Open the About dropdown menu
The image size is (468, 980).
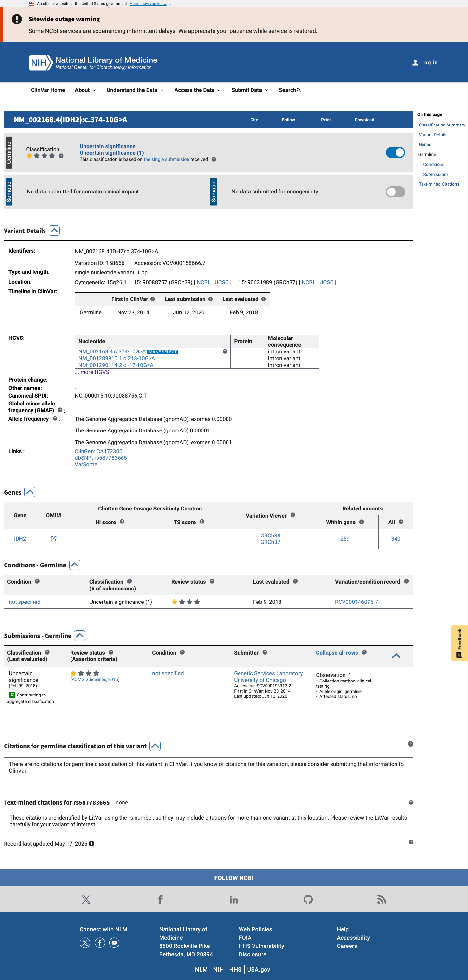pos(85,90)
